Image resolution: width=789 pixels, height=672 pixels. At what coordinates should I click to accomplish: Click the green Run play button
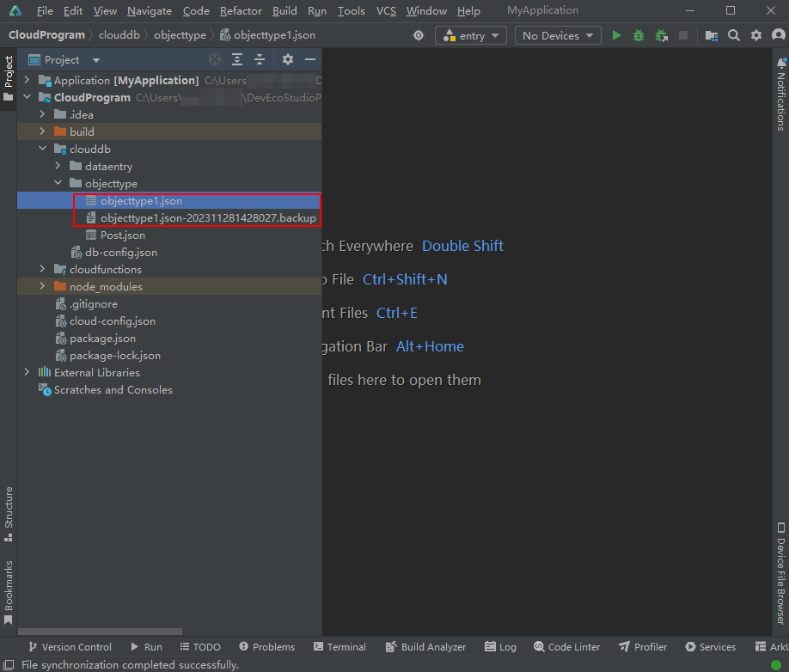click(616, 35)
